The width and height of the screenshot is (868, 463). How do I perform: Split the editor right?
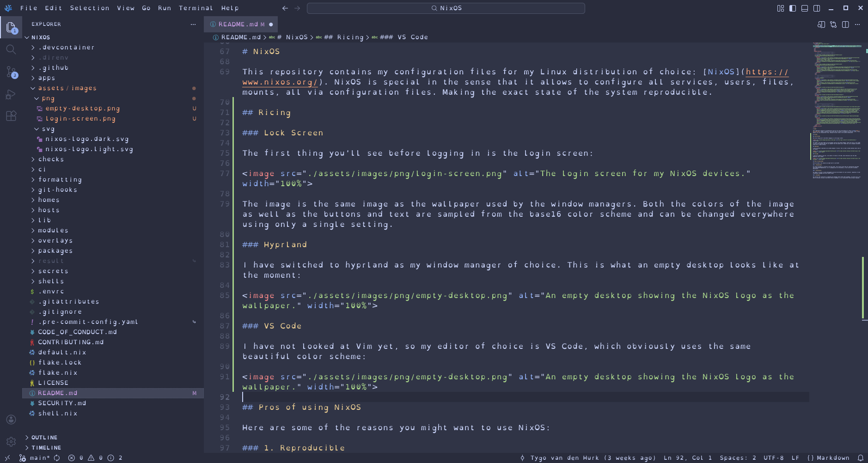tap(845, 24)
